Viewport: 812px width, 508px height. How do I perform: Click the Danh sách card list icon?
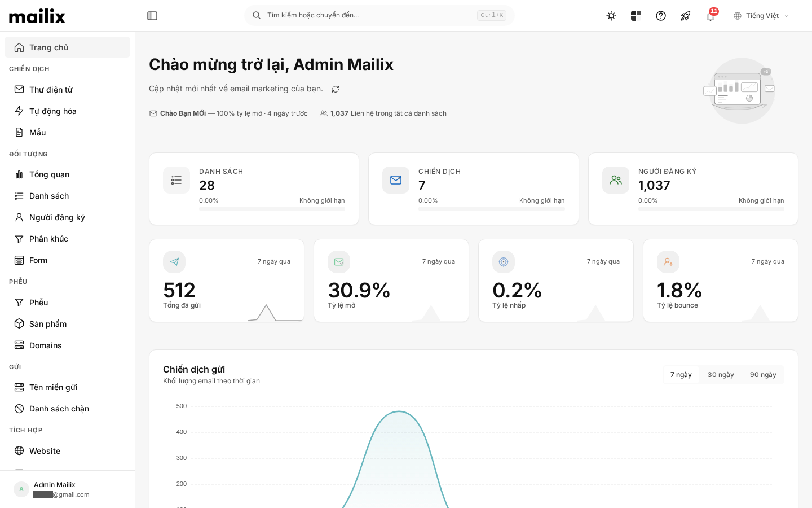(x=176, y=180)
